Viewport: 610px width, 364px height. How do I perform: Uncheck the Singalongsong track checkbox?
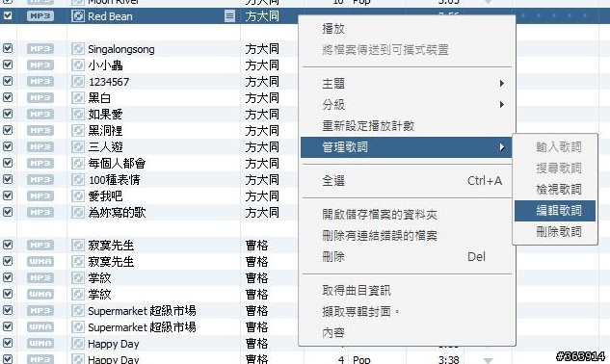[8, 48]
